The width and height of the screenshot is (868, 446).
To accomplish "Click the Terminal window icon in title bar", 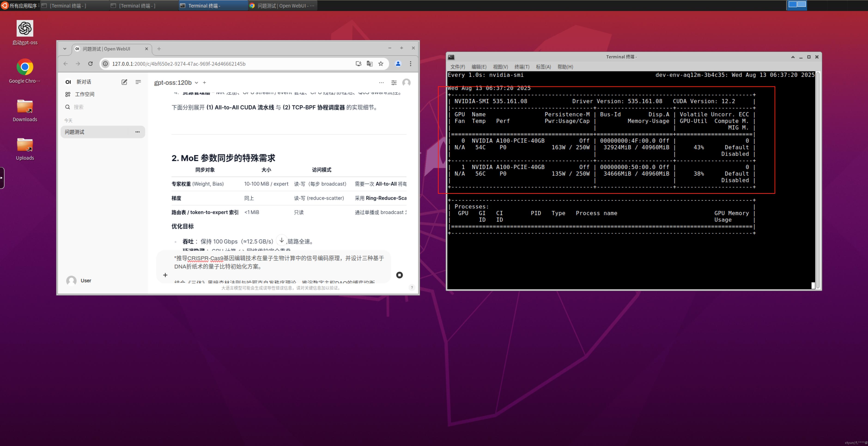I will tap(451, 57).
